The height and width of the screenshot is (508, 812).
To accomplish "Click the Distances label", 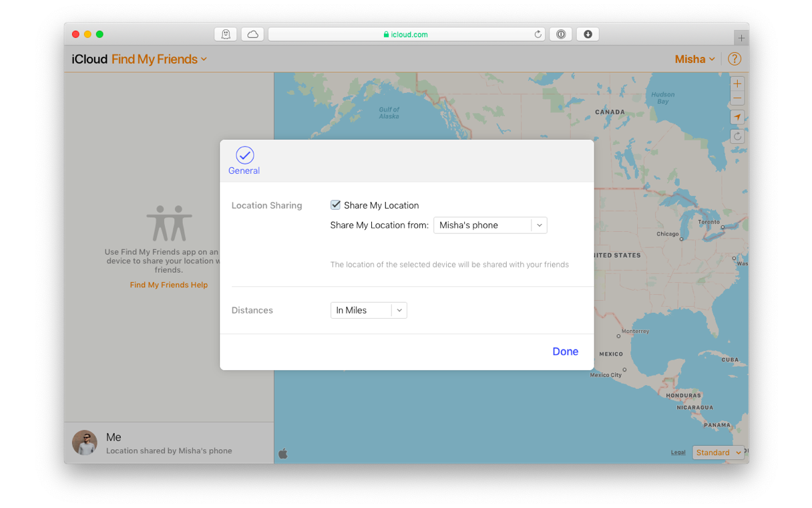I will click(252, 310).
